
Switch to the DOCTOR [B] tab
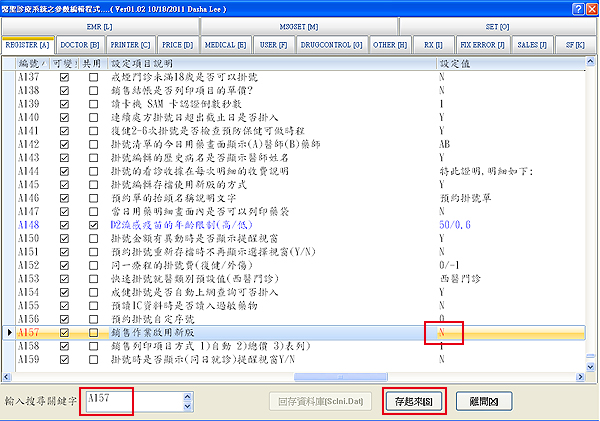79,44
